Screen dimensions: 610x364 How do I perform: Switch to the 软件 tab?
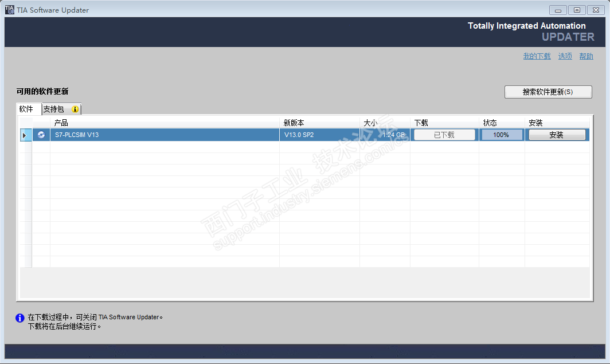(x=29, y=109)
